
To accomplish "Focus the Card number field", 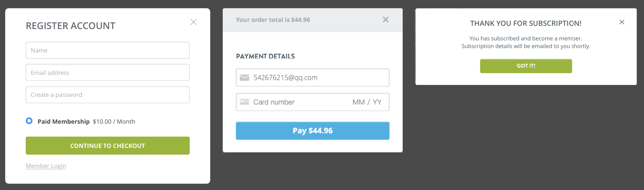I will 294,102.
